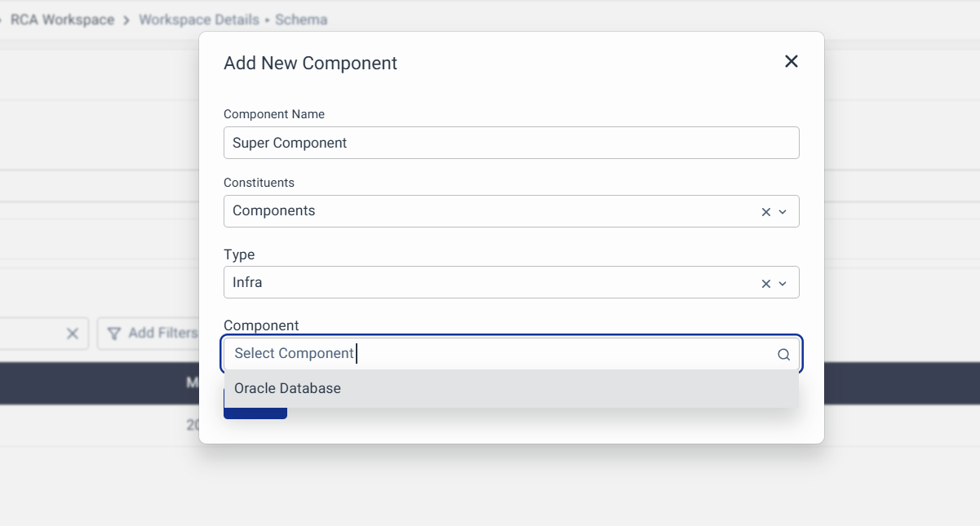This screenshot has width=980, height=526.
Task: Click the 'Infra' value in the Type field
Action: [x=247, y=283]
